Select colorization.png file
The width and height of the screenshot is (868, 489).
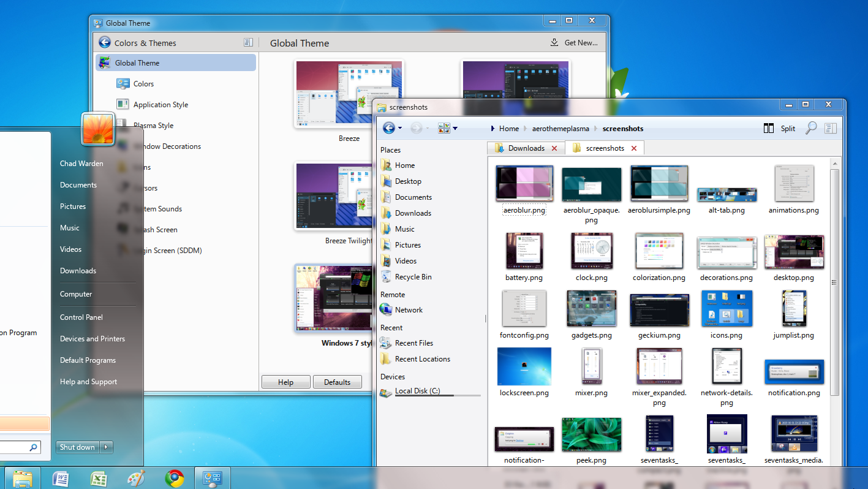659,257
